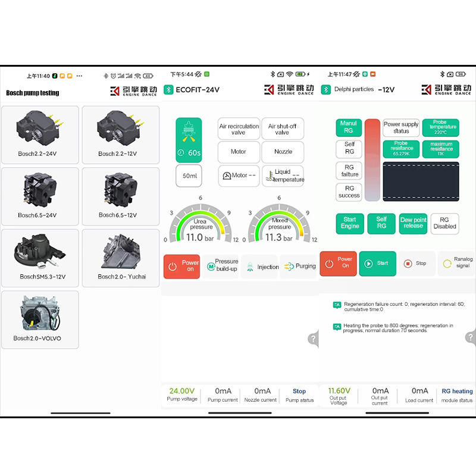Select the 50ml volume field
Image resolution: width=476 pixels, height=476 pixels.
pyautogui.click(x=189, y=176)
